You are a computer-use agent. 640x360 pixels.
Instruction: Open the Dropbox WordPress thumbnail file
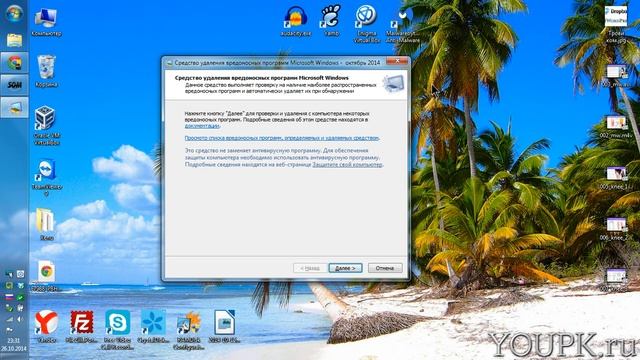pyautogui.click(x=616, y=24)
